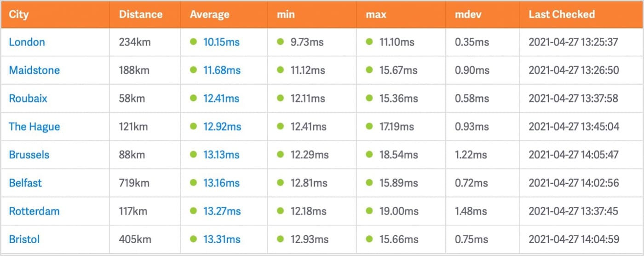The image size is (644, 256).
Task: Click the mdev column header
Action: tap(468, 14)
